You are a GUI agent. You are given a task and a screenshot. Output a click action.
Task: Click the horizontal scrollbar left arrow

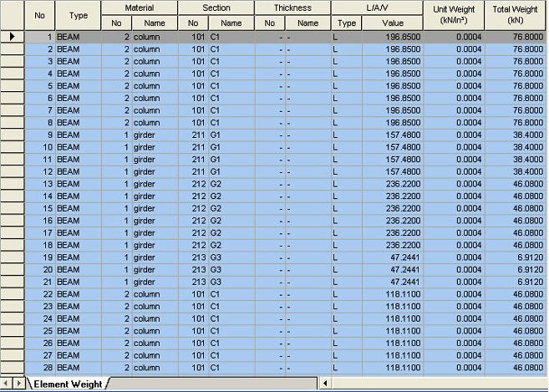coord(326,384)
